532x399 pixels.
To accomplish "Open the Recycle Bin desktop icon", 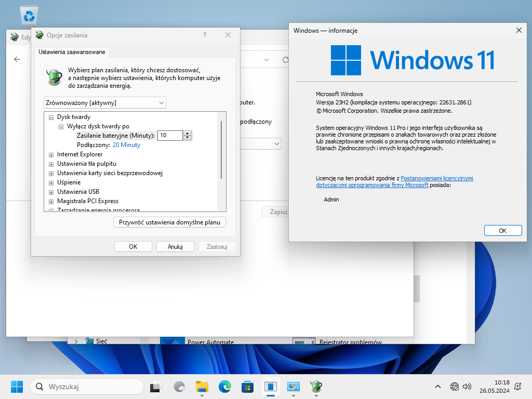I will pyautogui.click(x=29, y=16).
